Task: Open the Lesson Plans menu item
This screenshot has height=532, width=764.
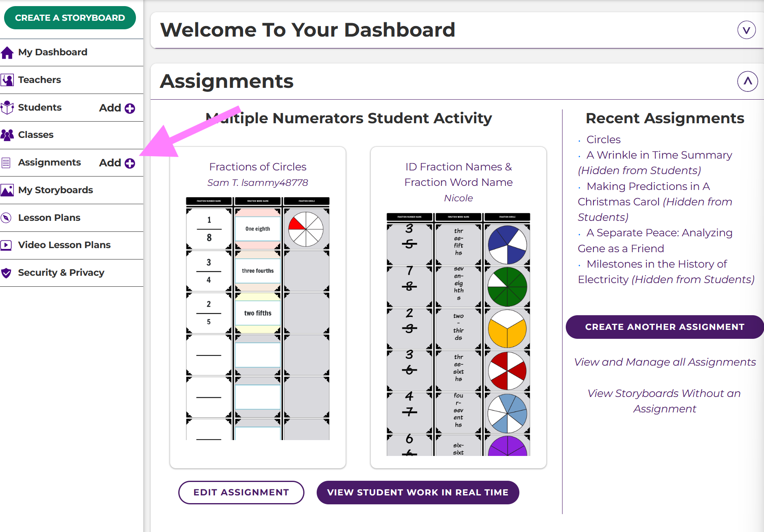Action: click(x=49, y=218)
